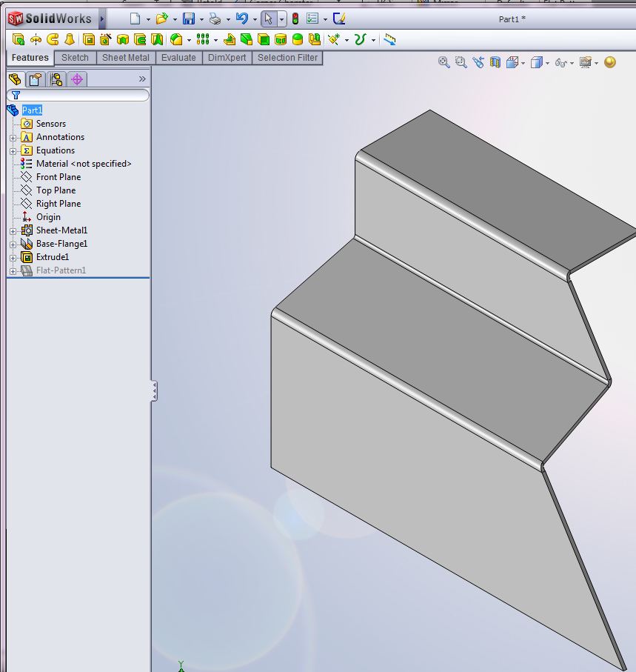Select Revolved Cut tool
The height and width of the screenshot is (672, 636).
[x=123, y=39]
